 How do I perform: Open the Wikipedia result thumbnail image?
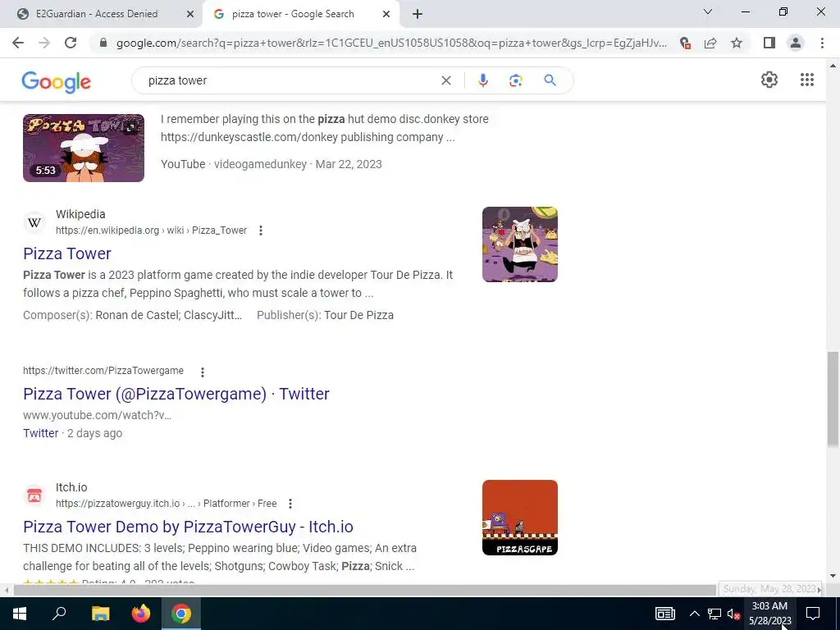click(x=519, y=244)
